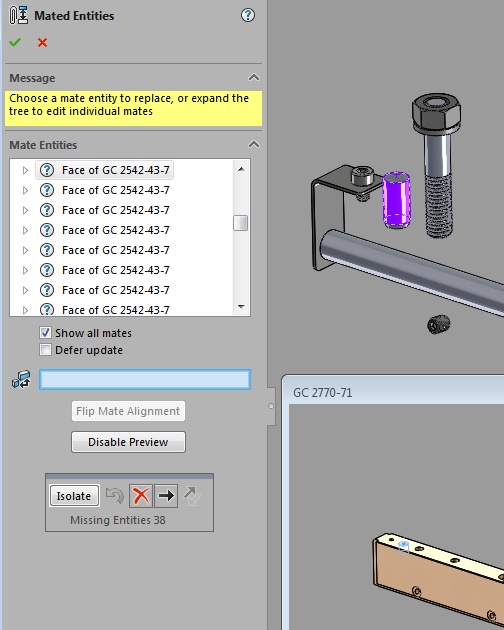The width and height of the screenshot is (504, 630).
Task: Cancel with the red X icon
Action: pos(42,42)
